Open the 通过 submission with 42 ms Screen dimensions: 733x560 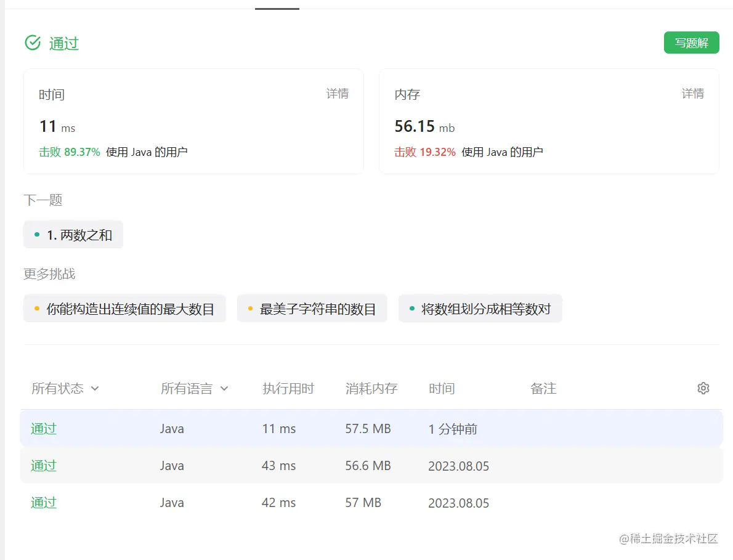[x=44, y=503]
